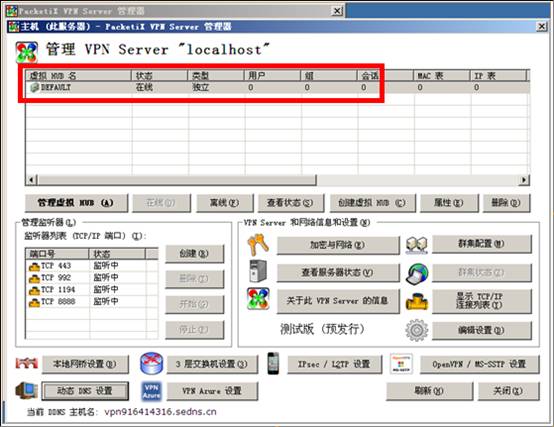
Task: Open 查看状态 for the hub
Action: (x=290, y=203)
